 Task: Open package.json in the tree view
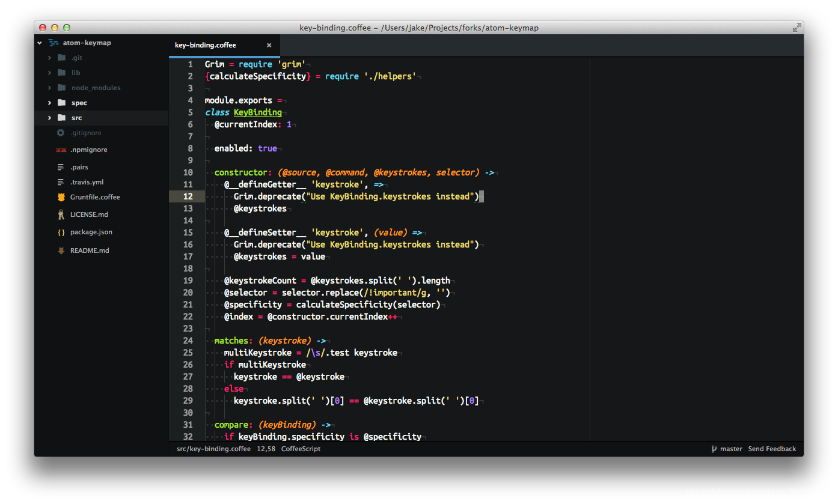coord(91,232)
